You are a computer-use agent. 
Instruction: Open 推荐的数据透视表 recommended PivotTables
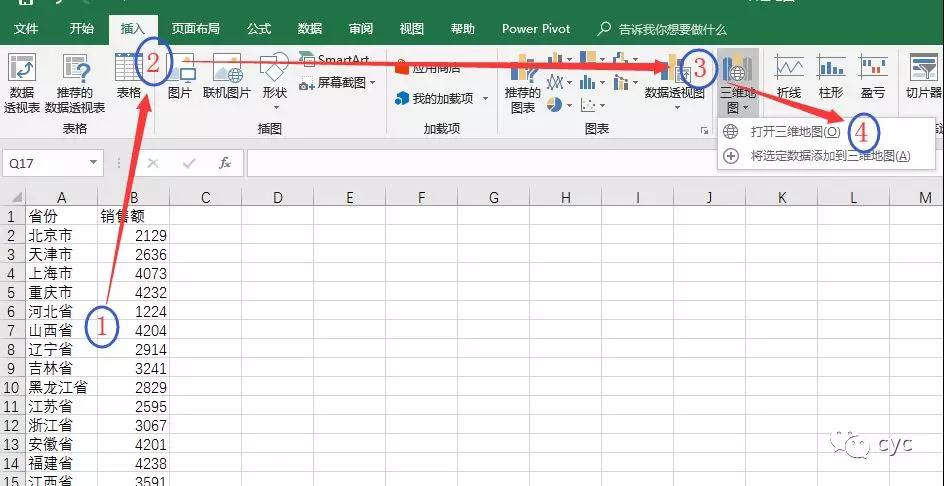75,83
